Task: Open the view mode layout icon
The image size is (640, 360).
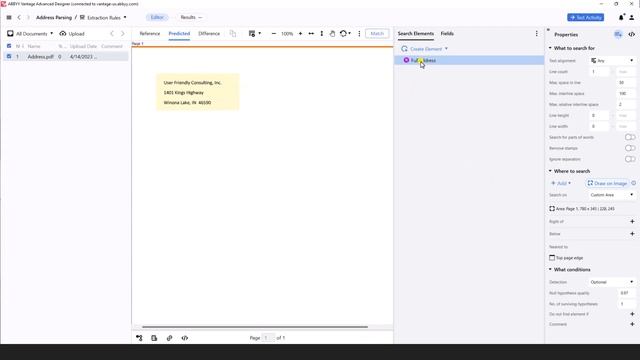Action: click(x=252, y=33)
